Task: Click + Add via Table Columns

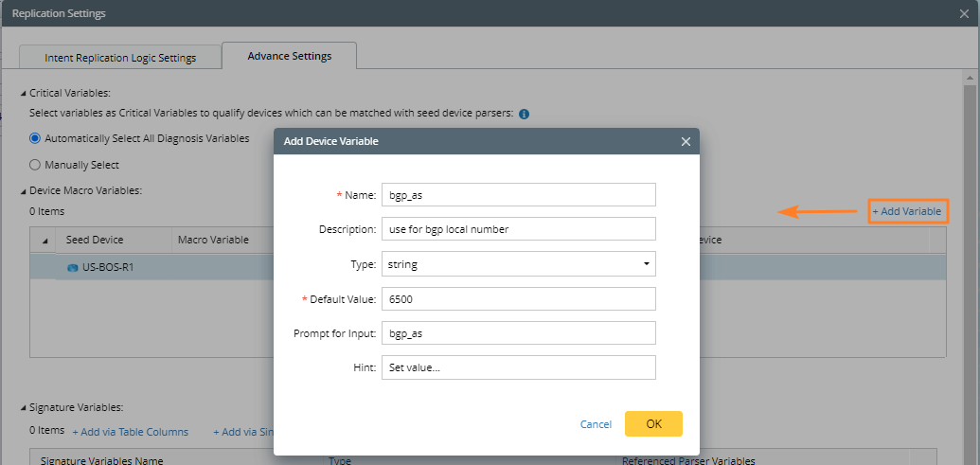Action: tap(130, 432)
